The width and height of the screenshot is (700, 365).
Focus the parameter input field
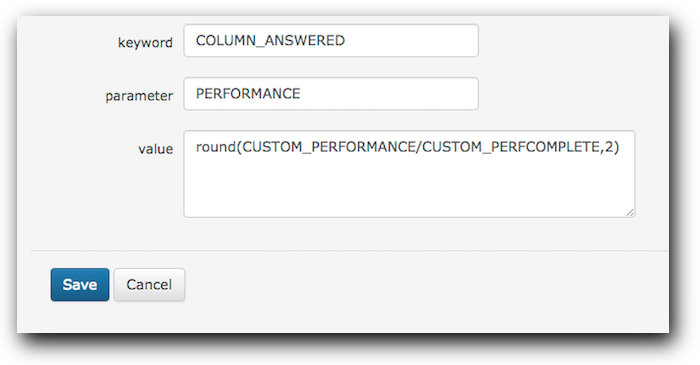(331, 94)
